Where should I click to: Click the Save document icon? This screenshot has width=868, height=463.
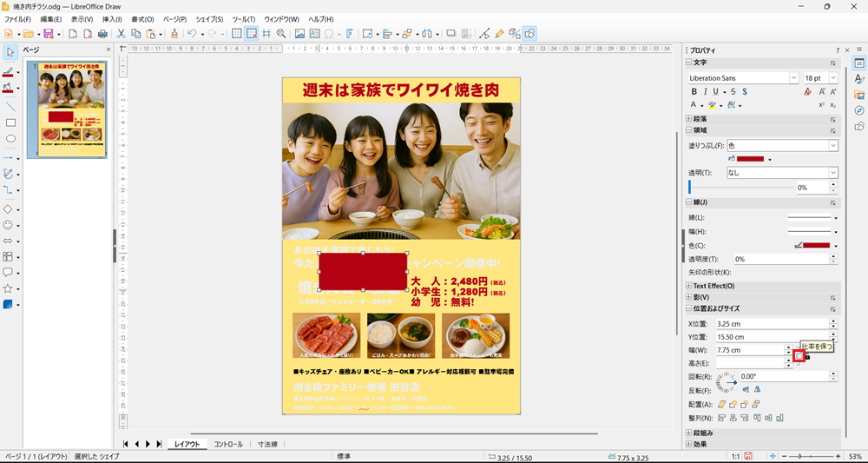pos(48,33)
